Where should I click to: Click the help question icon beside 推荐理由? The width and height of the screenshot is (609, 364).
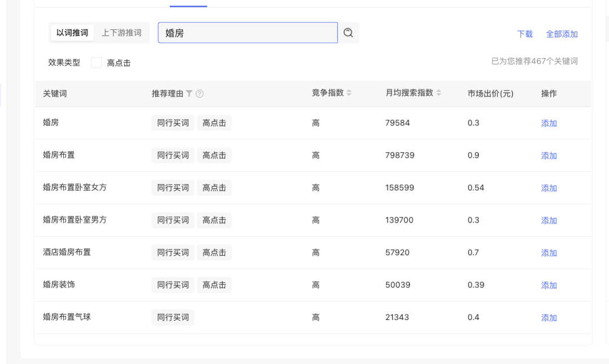tap(200, 94)
